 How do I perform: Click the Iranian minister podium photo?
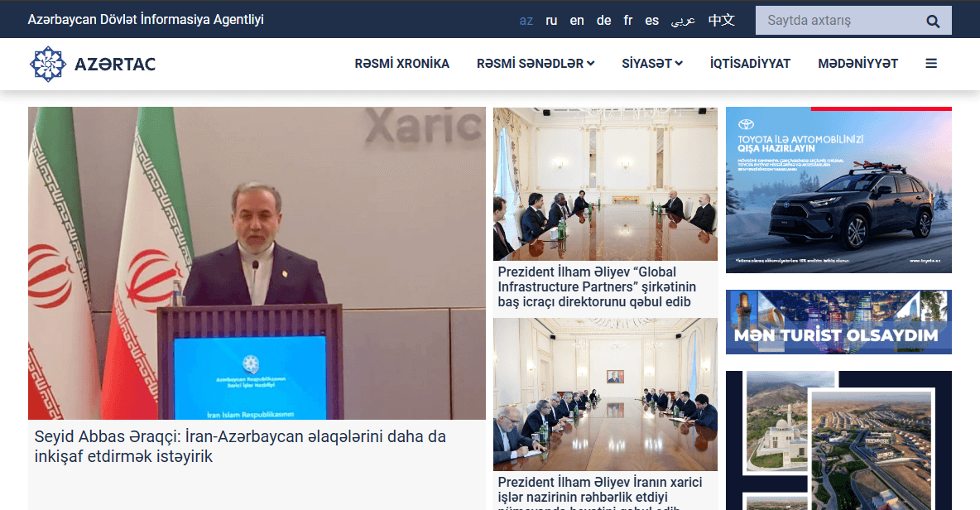tap(257, 263)
